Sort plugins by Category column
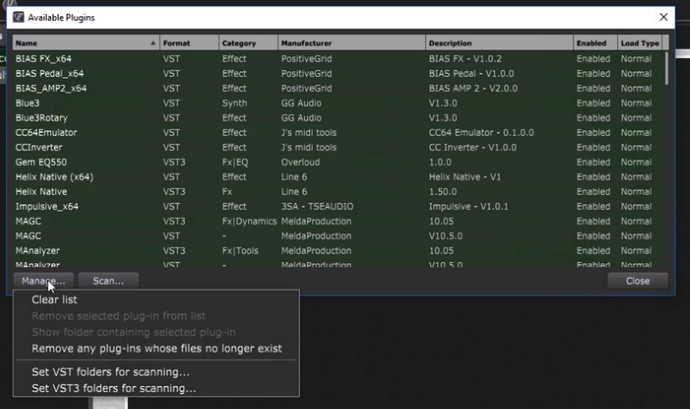Viewport: 690px width, 409px height. [248, 43]
